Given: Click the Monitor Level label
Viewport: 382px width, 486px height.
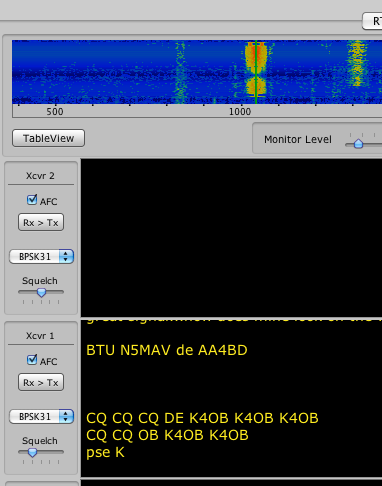Looking at the screenshot, I should click(x=298, y=139).
